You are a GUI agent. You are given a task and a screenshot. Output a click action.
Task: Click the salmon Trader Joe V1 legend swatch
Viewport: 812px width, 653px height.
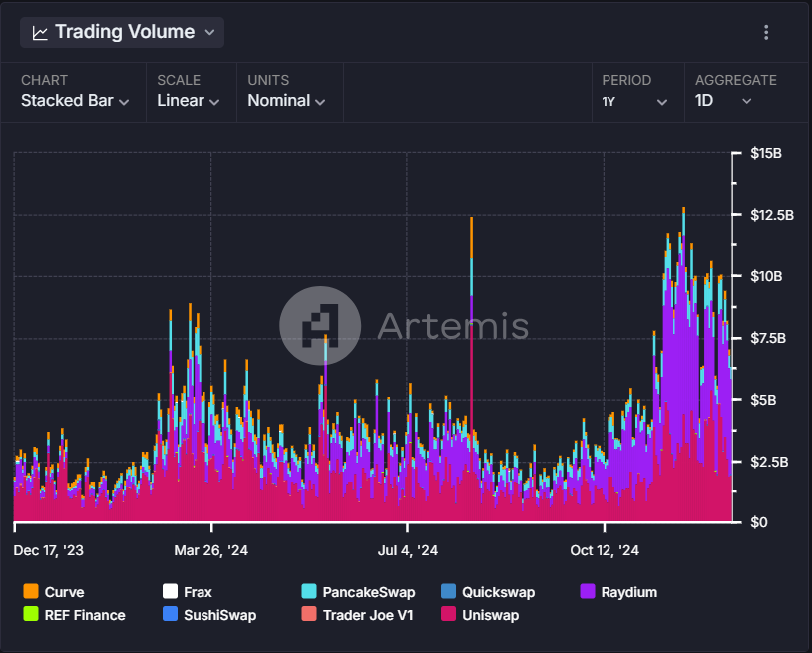tap(309, 614)
